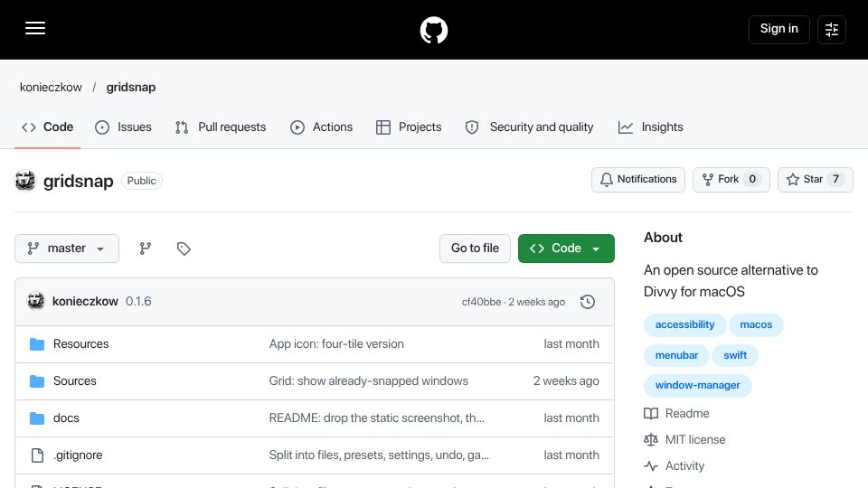Fork the gridsnap repository
Screen dimensions: 868x488
[x=731, y=179]
